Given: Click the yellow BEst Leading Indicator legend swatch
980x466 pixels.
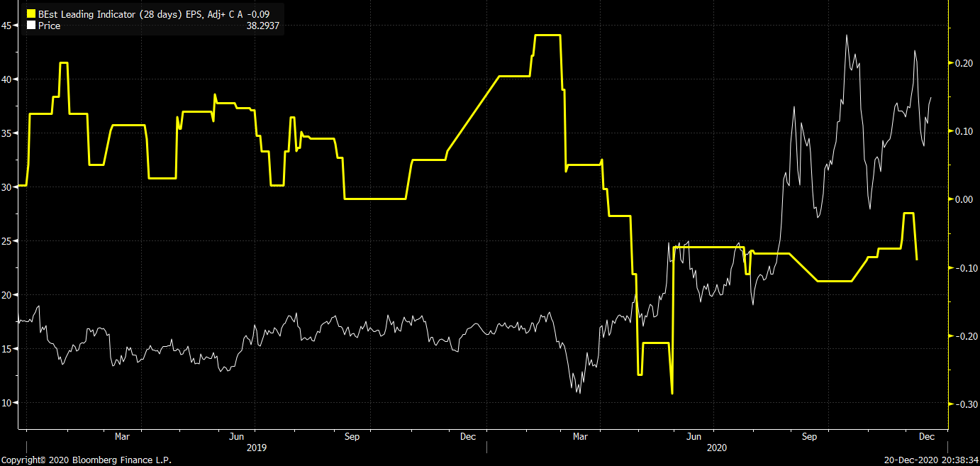Looking at the screenshot, I should [31, 13].
